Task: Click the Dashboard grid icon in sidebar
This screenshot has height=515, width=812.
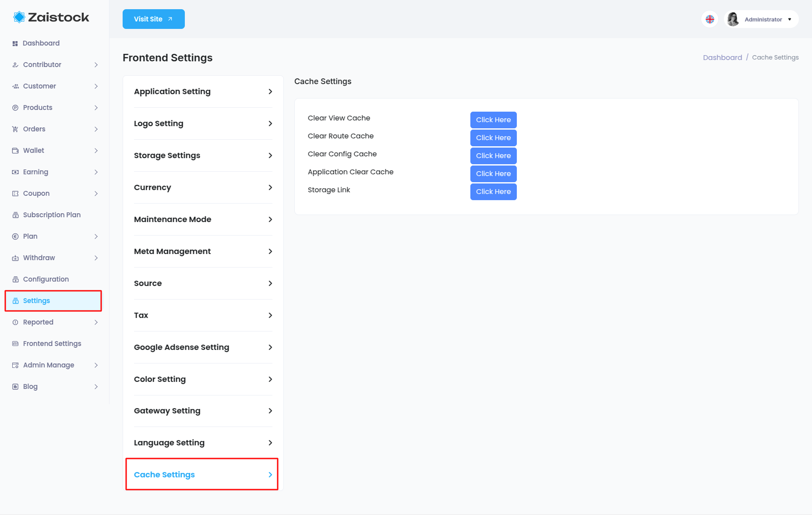Action: click(15, 43)
